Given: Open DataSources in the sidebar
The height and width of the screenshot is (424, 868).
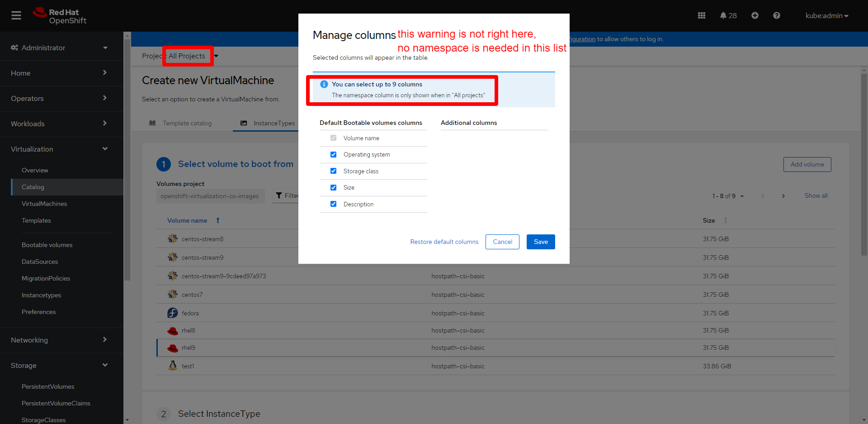Looking at the screenshot, I should [40, 262].
